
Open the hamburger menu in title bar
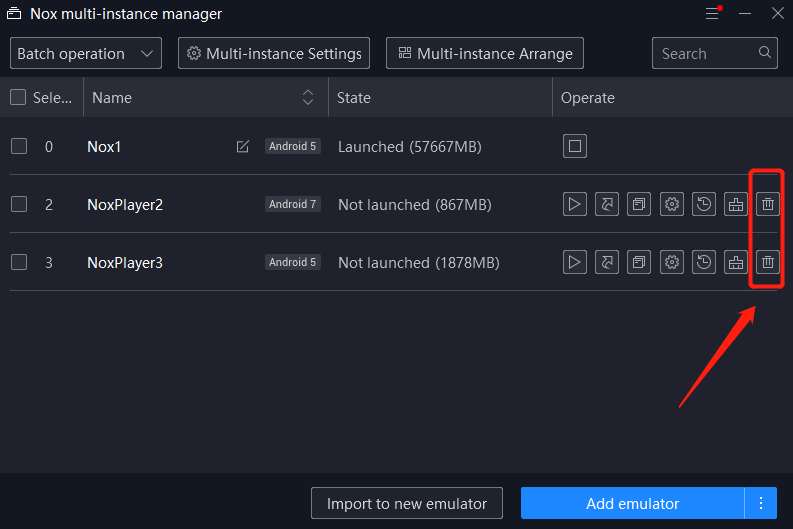(x=713, y=13)
